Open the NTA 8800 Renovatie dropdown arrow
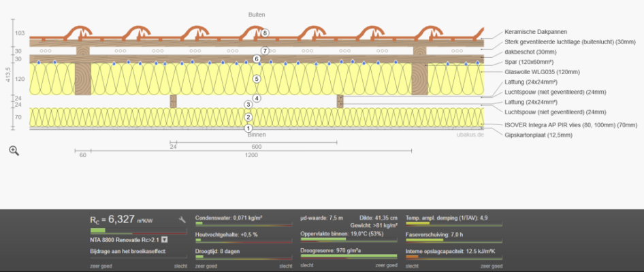Image resolution: width=644 pixels, height=272 pixels. 164,239
